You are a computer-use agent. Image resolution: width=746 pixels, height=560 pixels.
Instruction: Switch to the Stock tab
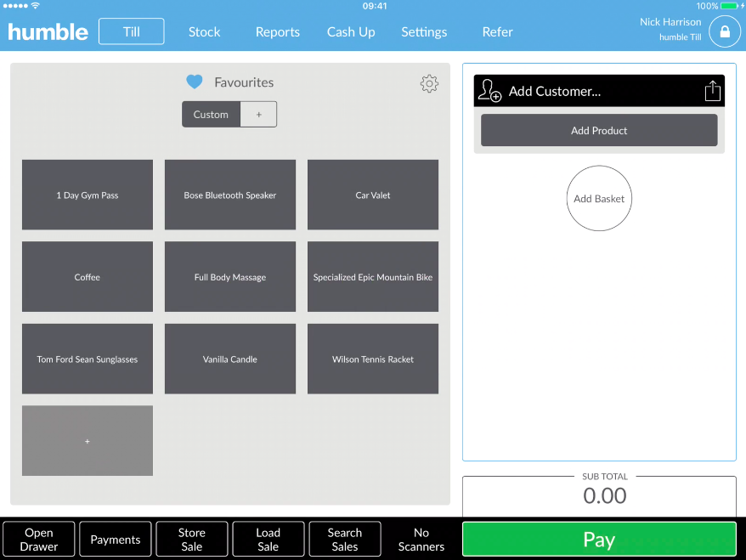[204, 32]
